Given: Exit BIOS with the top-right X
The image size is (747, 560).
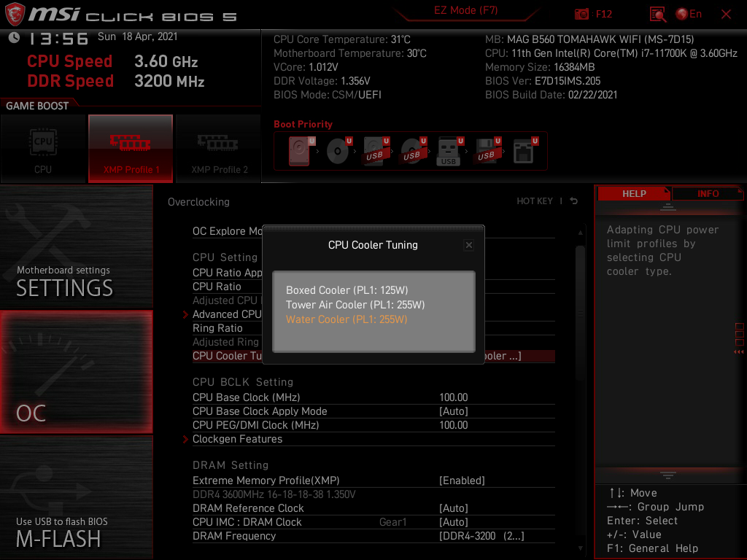Looking at the screenshot, I should click(726, 15).
